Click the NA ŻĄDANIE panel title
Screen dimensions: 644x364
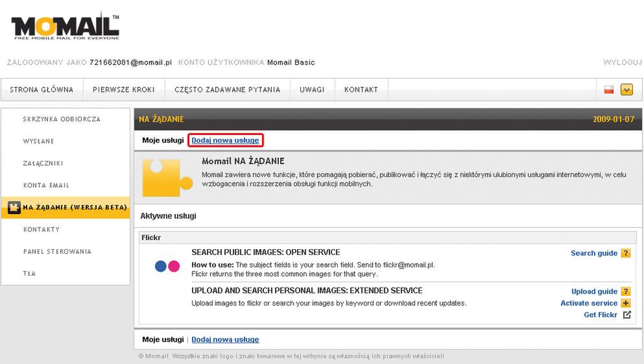click(161, 119)
